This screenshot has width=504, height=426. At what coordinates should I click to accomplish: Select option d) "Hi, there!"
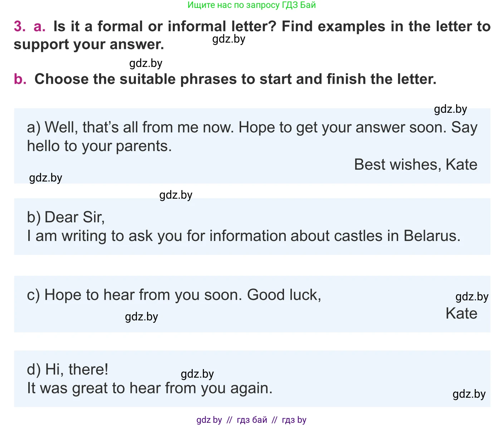pyautogui.click(x=68, y=369)
